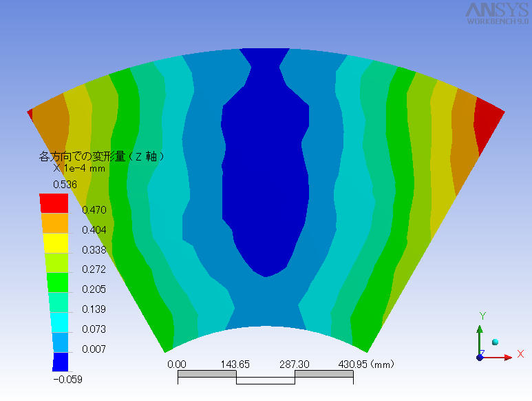
Task: Click the legend title 各方向での変形量 (Z 軸)
Action: click(101, 156)
